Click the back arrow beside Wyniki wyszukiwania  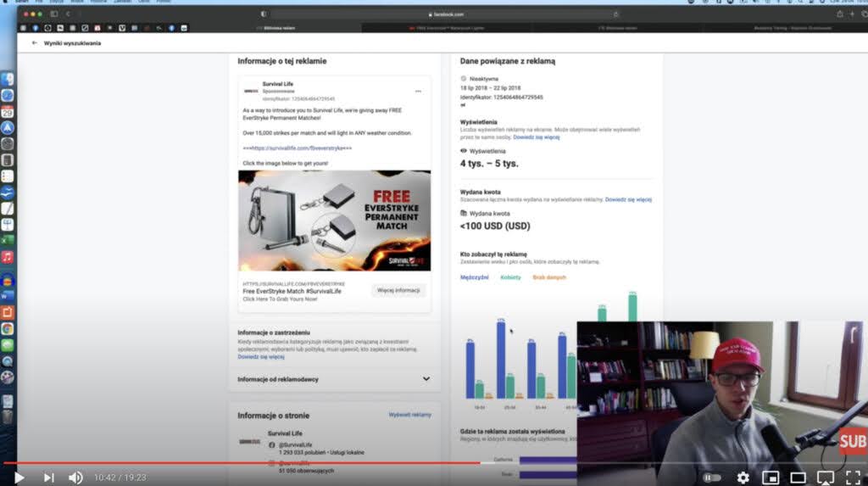pyautogui.click(x=34, y=42)
